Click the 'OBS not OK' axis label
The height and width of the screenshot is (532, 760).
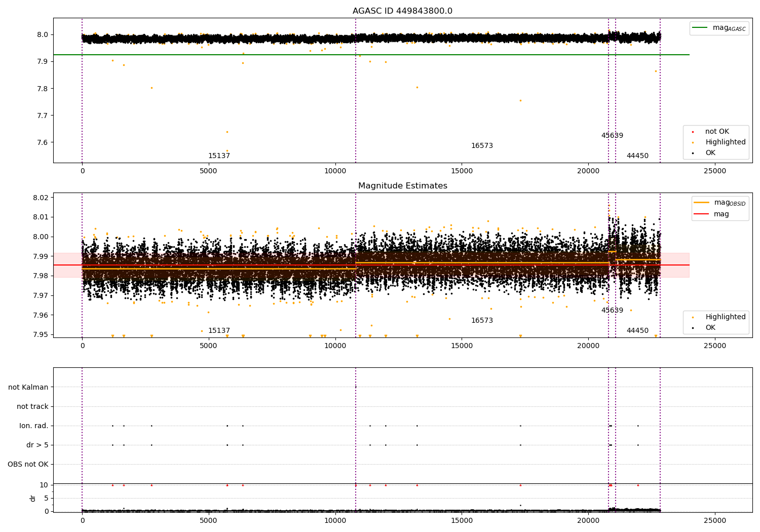pos(28,464)
